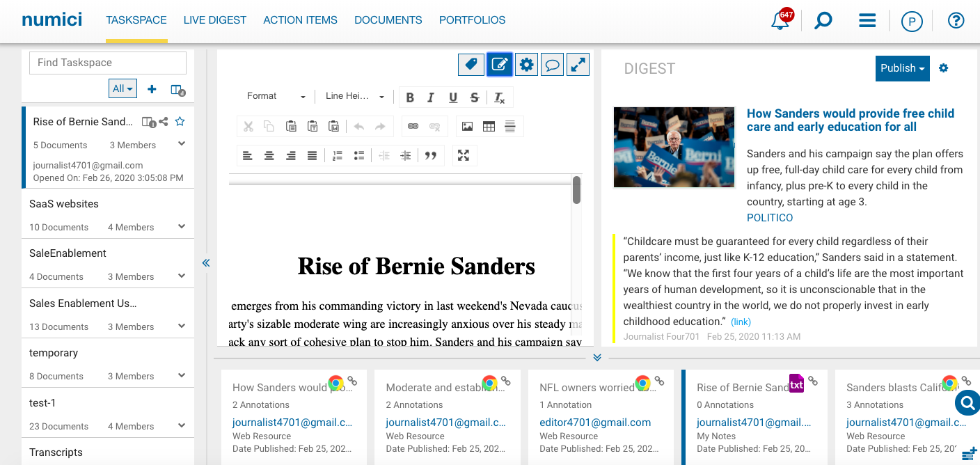Click the Publish button
Screen dimensions: 980x465
tap(902, 68)
